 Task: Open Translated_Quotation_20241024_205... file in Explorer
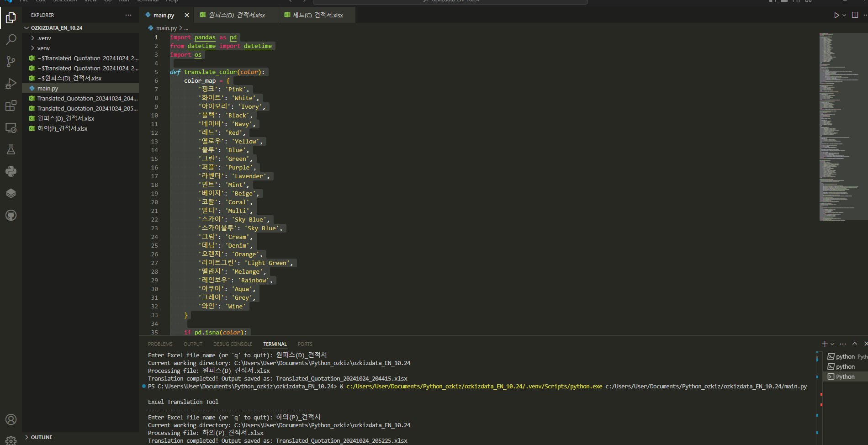80,108
